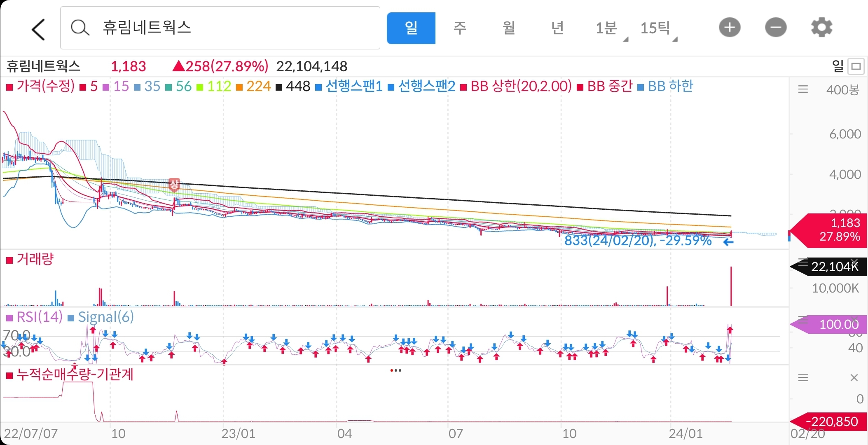868x445 pixels.
Task: Tap the black 22,104K volume tag
Action: coord(828,267)
